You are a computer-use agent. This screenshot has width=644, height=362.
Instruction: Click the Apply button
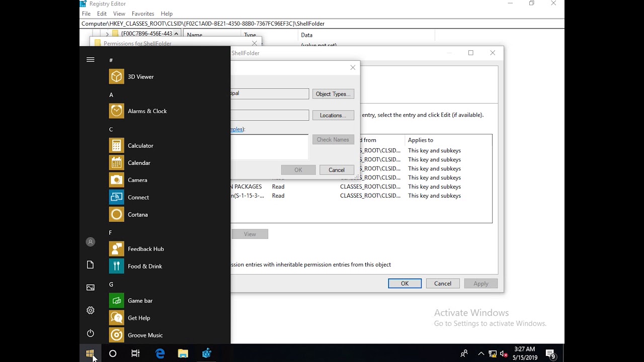(x=481, y=284)
